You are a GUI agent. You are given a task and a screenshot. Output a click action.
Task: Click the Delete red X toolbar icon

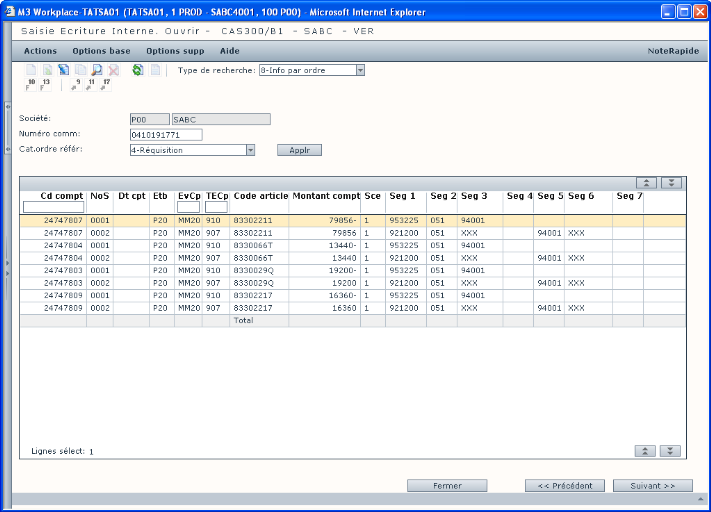(x=113, y=70)
